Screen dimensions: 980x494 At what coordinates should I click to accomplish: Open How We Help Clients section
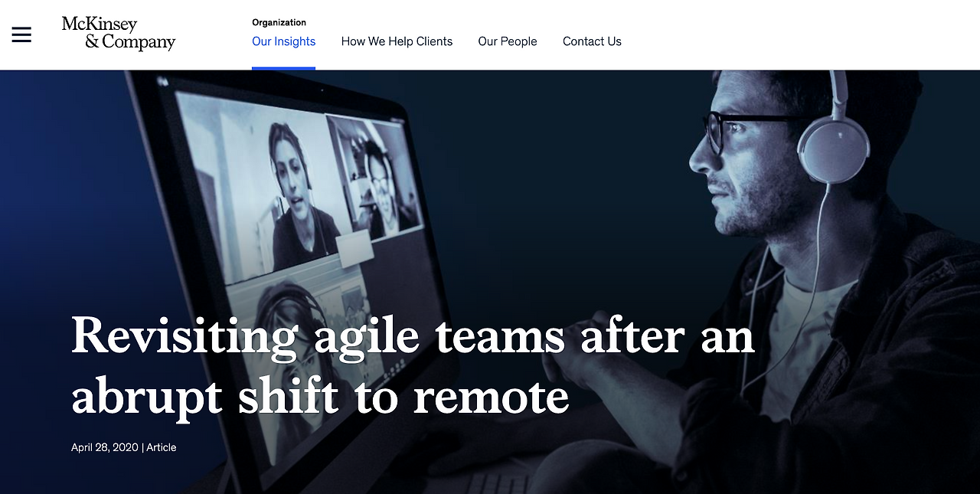point(397,41)
